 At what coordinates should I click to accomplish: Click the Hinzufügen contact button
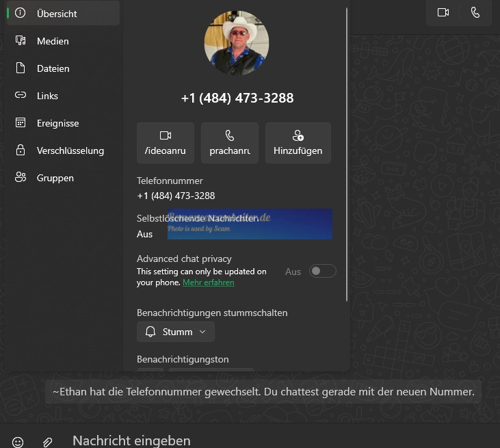click(298, 143)
